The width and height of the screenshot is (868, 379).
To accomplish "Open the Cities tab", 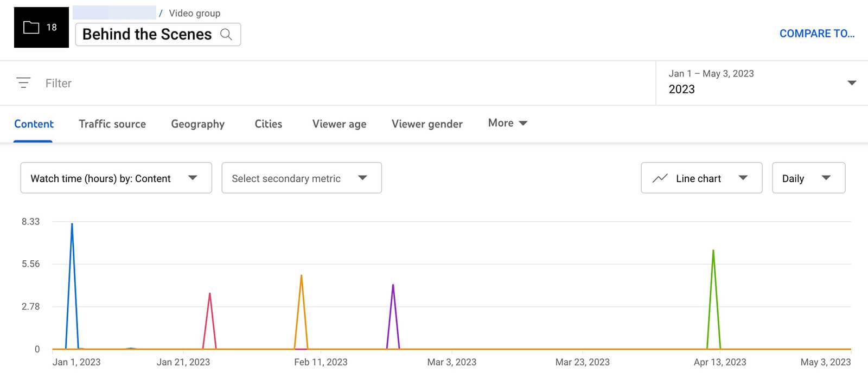I will [x=268, y=124].
